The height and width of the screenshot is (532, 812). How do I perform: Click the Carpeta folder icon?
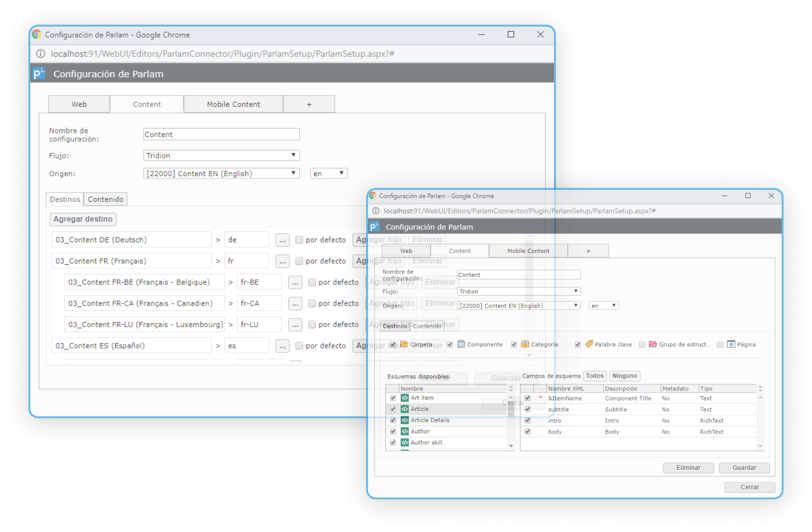click(x=404, y=344)
